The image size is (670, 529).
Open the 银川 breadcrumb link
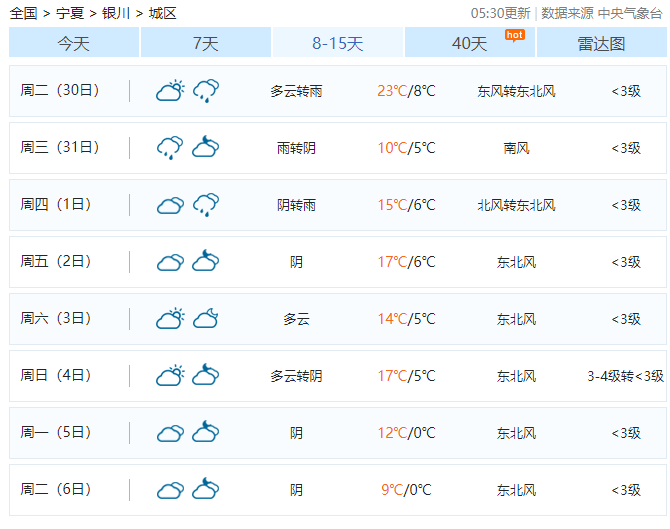tap(116, 13)
